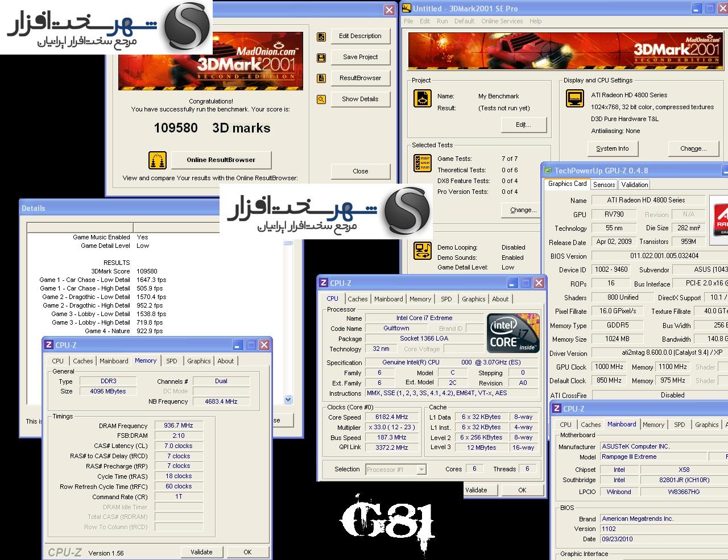Viewport: 728px width, 560px height.
Task: Click OK in the CPU-Z CPU window
Action: tap(522, 490)
